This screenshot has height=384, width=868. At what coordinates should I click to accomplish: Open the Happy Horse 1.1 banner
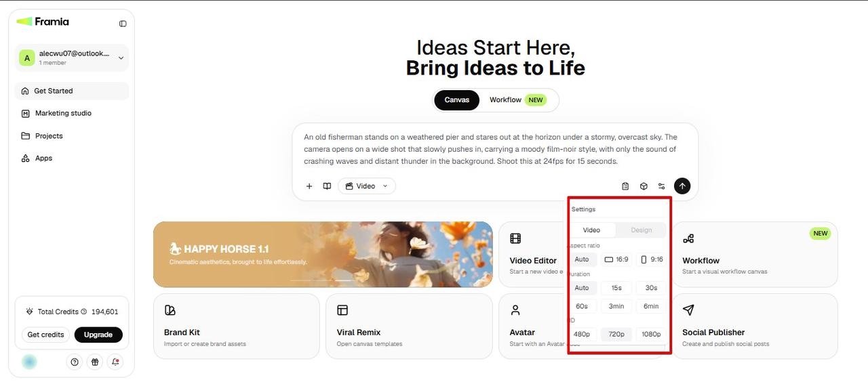pos(323,255)
